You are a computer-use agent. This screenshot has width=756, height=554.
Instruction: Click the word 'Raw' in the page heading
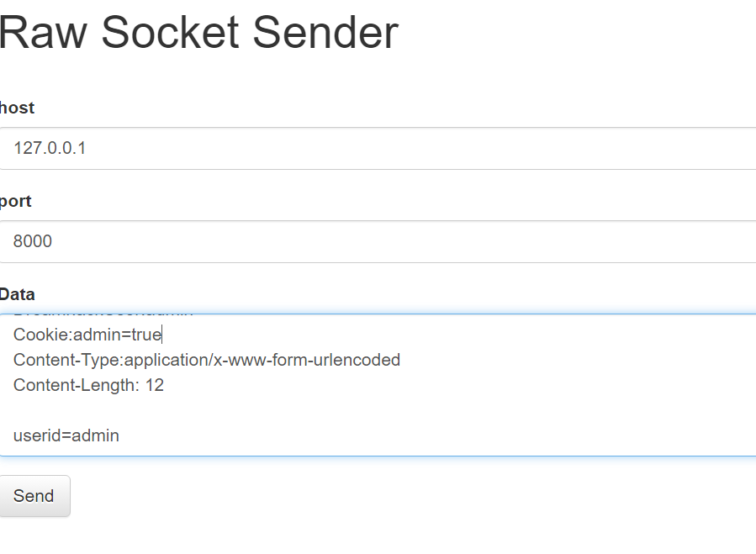[x=43, y=32]
